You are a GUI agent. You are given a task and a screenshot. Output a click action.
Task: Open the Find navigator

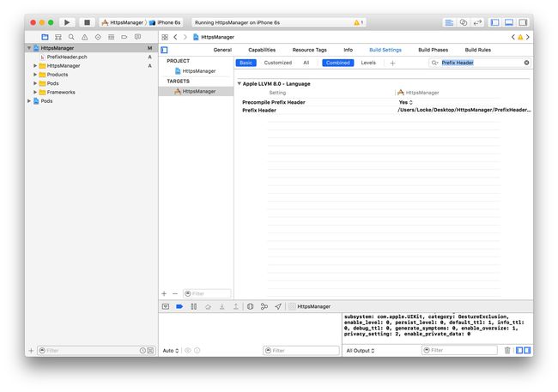[71, 37]
